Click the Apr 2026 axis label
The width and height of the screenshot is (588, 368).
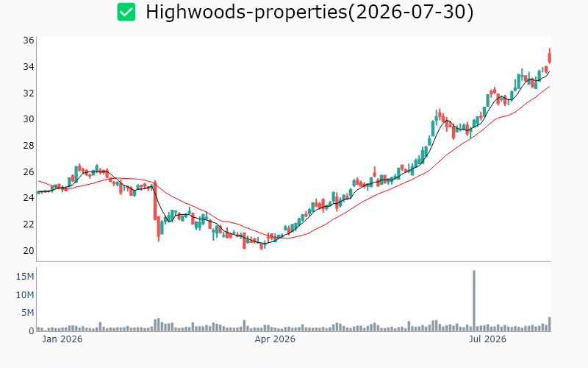[275, 339]
